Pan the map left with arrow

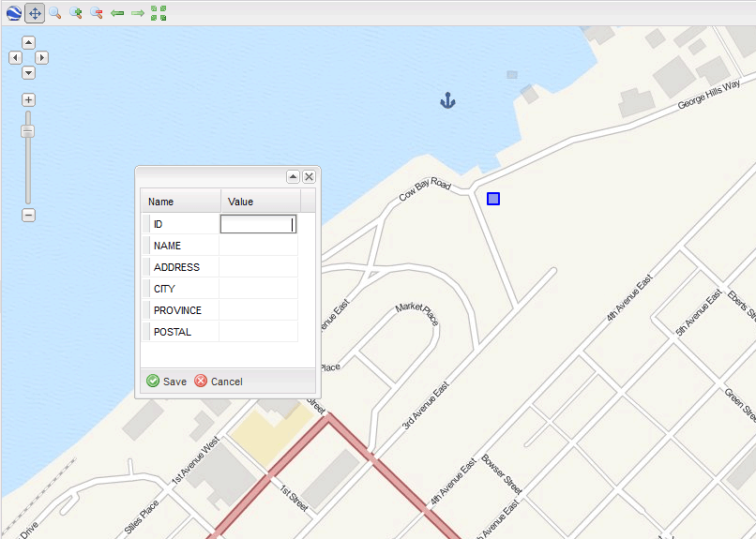[x=15, y=57]
